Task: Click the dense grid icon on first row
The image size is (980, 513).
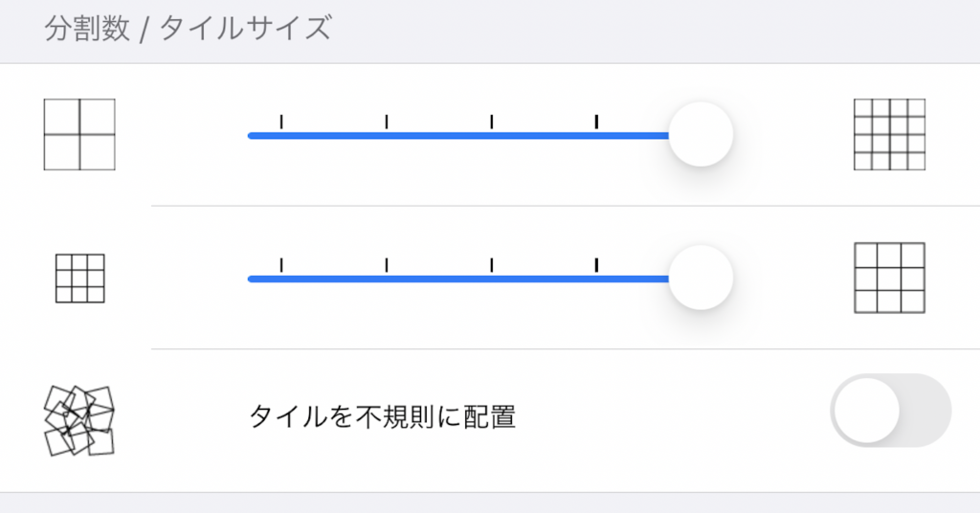Action: [889, 134]
